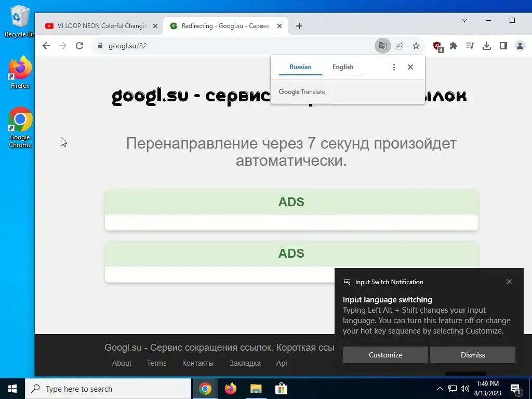Close the Google Translate popup
The image size is (532, 399).
point(410,67)
